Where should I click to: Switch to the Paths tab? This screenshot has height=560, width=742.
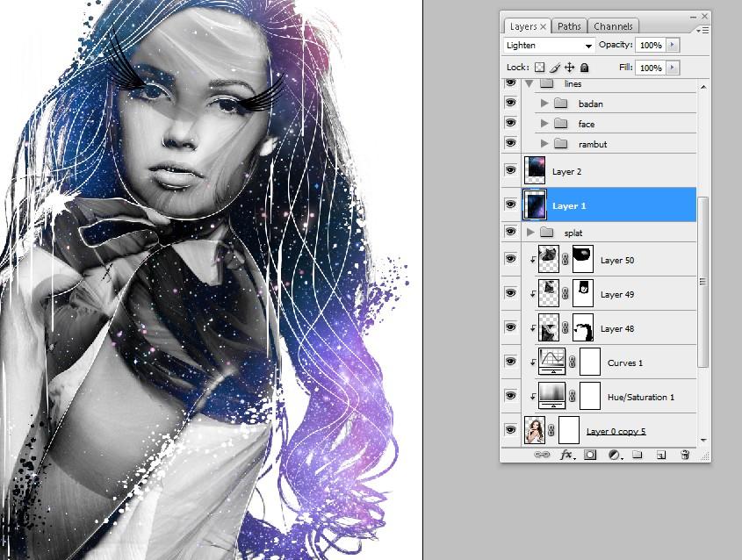coord(569,26)
